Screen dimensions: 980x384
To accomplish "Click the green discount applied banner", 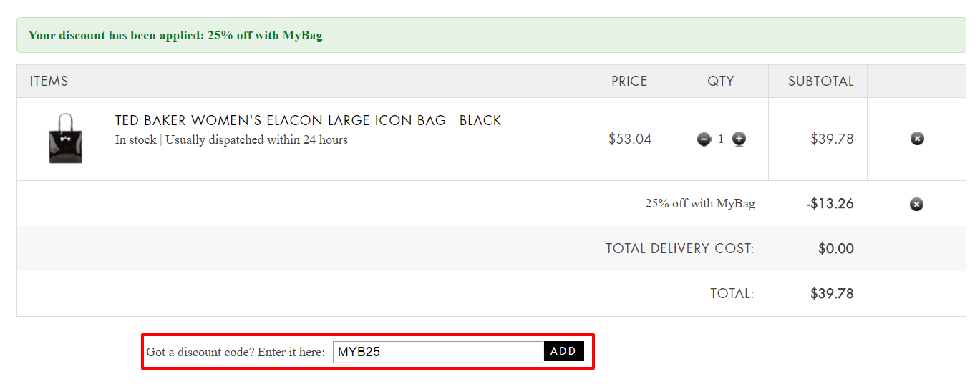I will [491, 35].
